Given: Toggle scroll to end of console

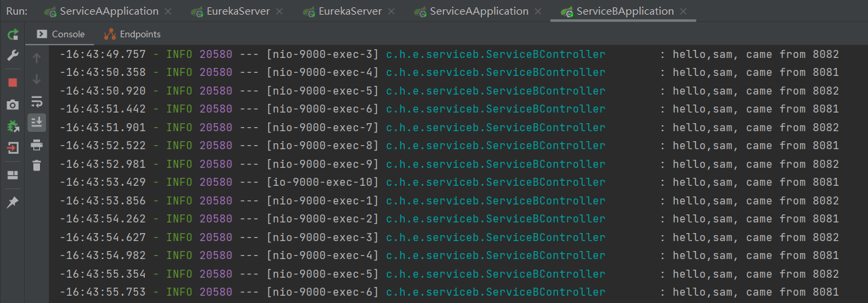Looking at the screenshot, I should click(x=37, y=122).
